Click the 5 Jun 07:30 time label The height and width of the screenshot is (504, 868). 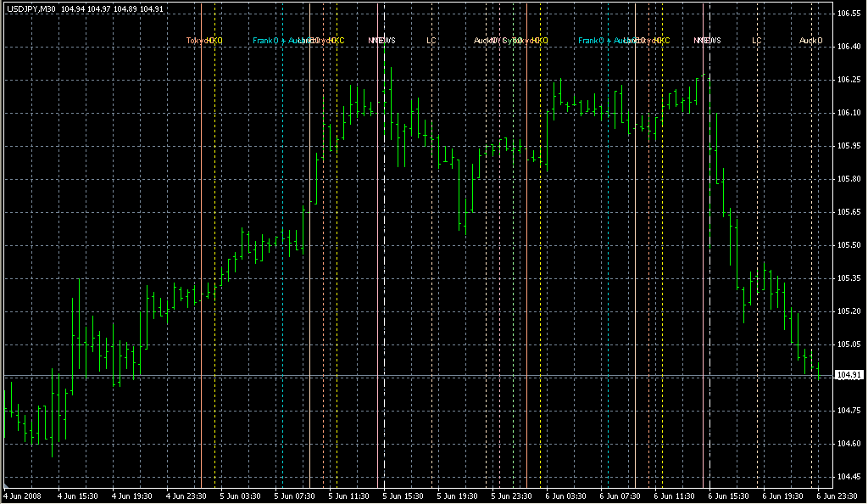294,496
